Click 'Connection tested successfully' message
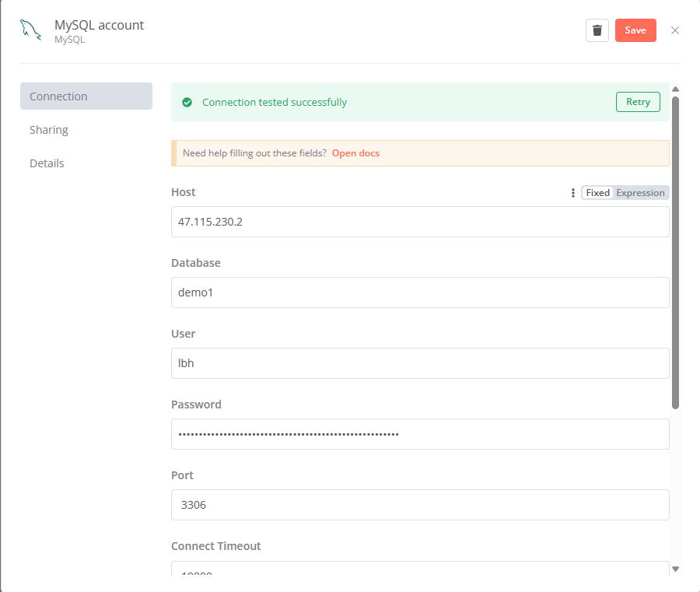This screenshot has width=700, height=592. pyautogui.click(x=275, y=102)
